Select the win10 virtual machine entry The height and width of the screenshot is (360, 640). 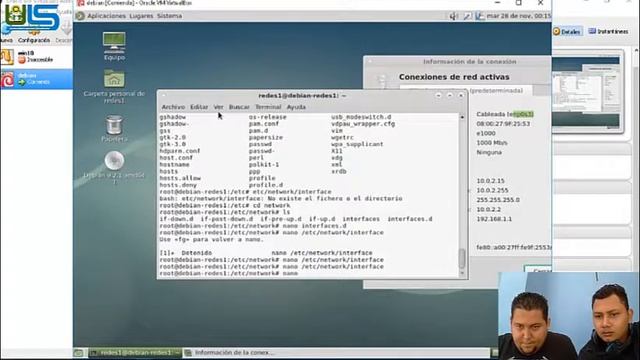tap(36, 57)
